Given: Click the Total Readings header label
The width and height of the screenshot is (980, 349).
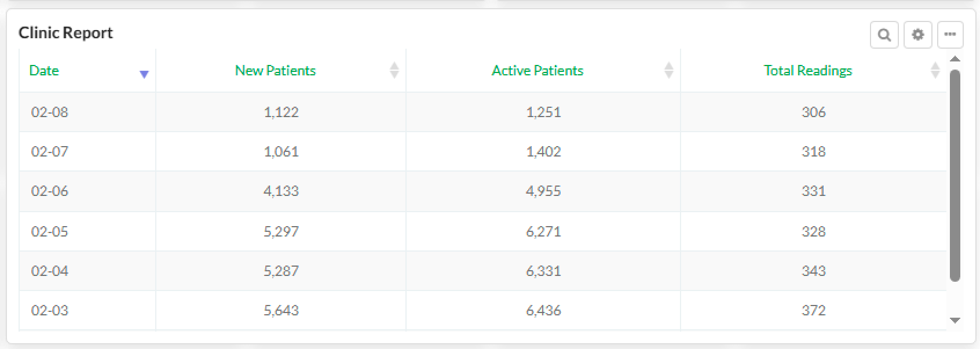Looking at the screenshot, I should pyautogui.click(x=807, y=71).
